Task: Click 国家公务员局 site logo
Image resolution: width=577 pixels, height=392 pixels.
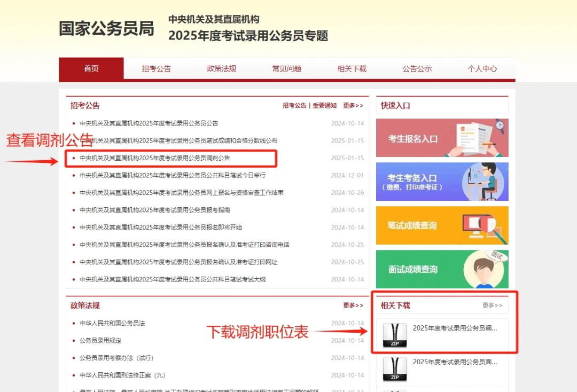Action: (x=106, y=29)
